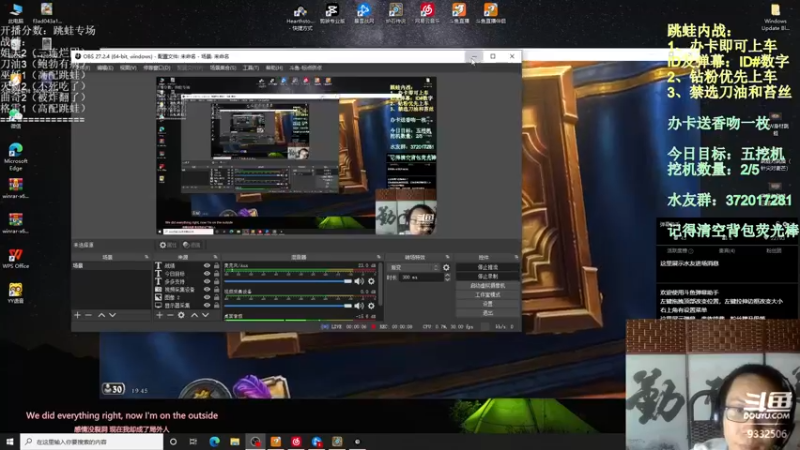Adjust the 麦克风/Aux volume slider
The width and height of the screenshot is (800, 450).
[x=288, y=281]
